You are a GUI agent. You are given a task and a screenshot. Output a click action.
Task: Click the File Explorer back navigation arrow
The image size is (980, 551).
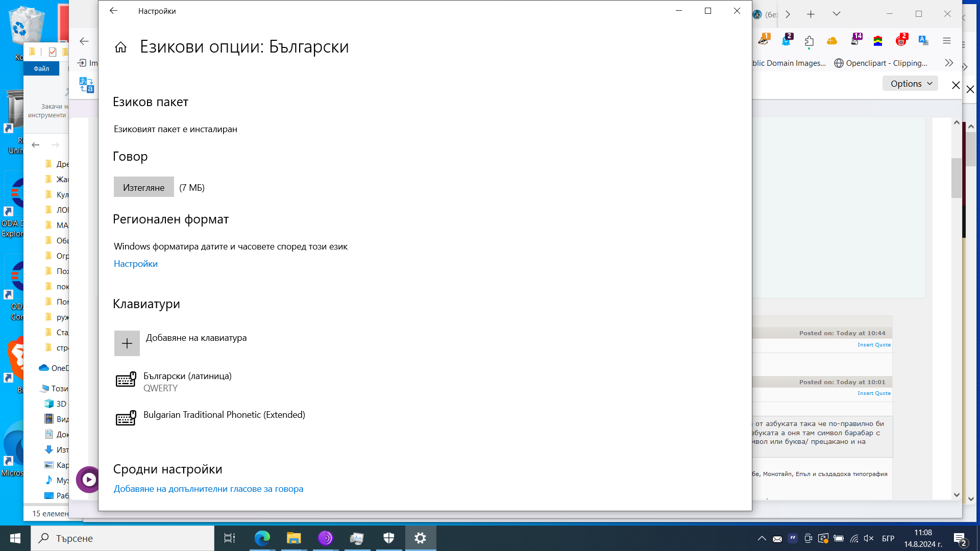pos(36,145)
